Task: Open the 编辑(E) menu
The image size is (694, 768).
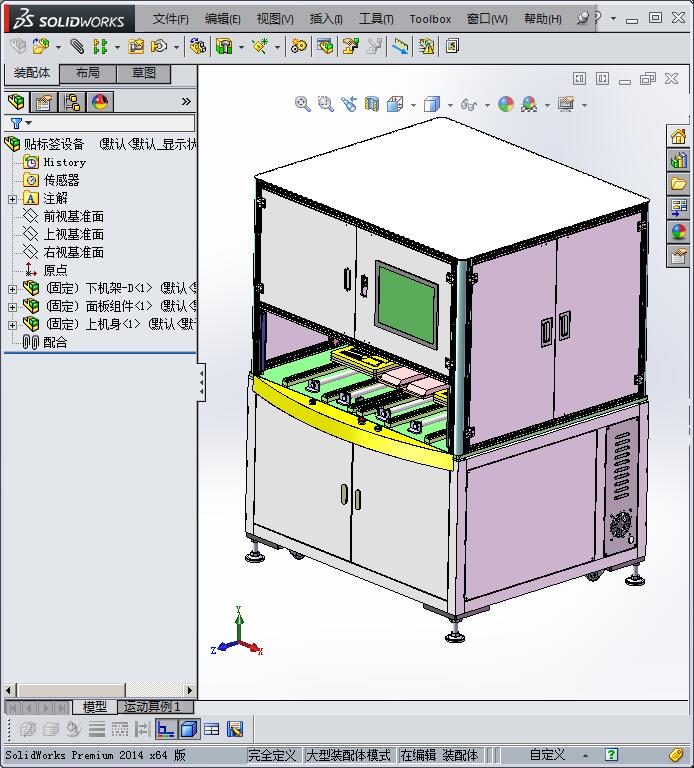Action: point(222,19)
